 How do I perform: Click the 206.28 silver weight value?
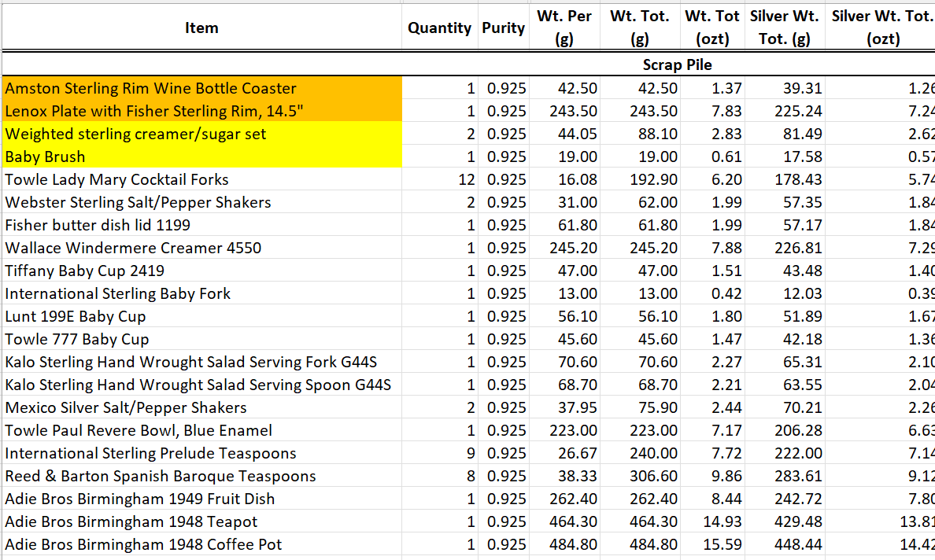tap(798, 430)
